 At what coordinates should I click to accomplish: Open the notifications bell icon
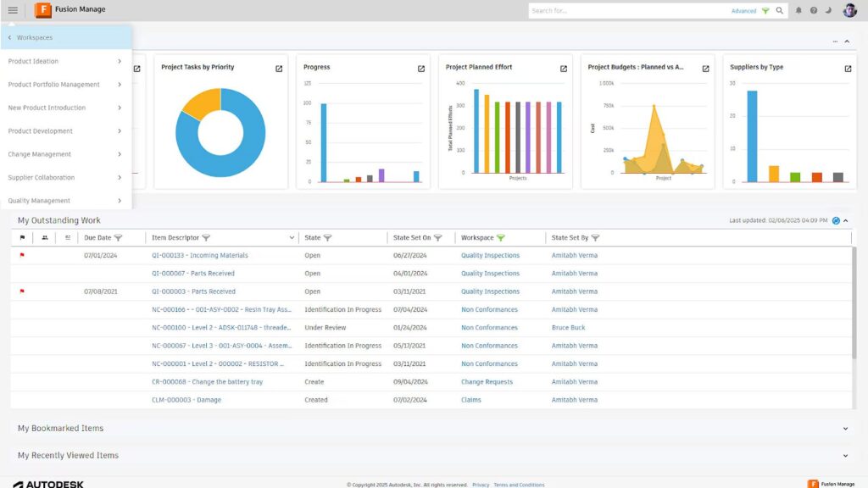pos(798,10)
